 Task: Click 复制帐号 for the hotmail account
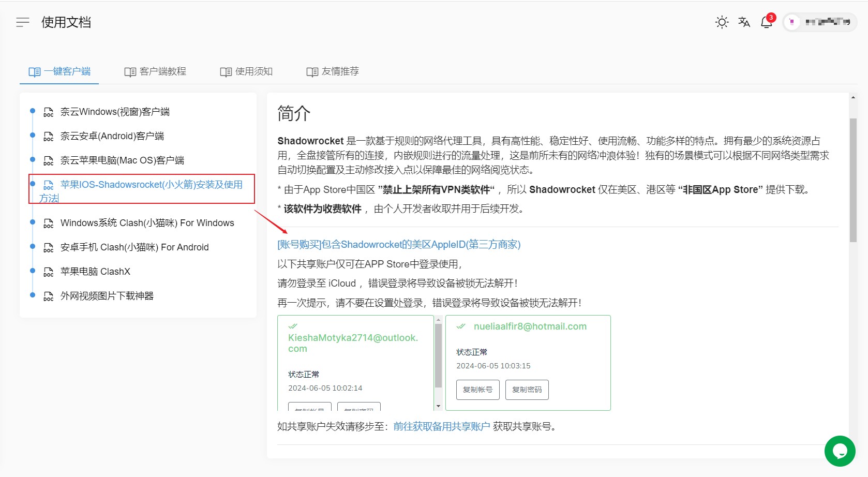click(478, 390)
